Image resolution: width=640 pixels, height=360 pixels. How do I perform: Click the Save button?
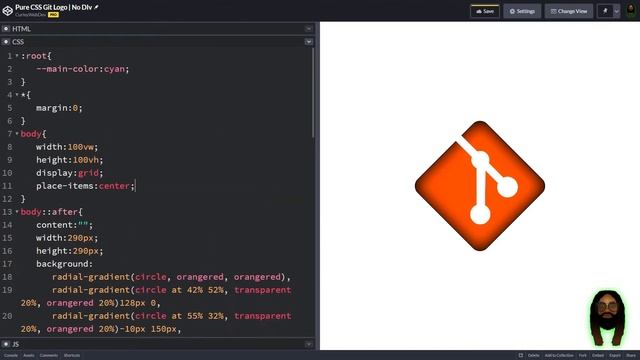pos(485,11)
